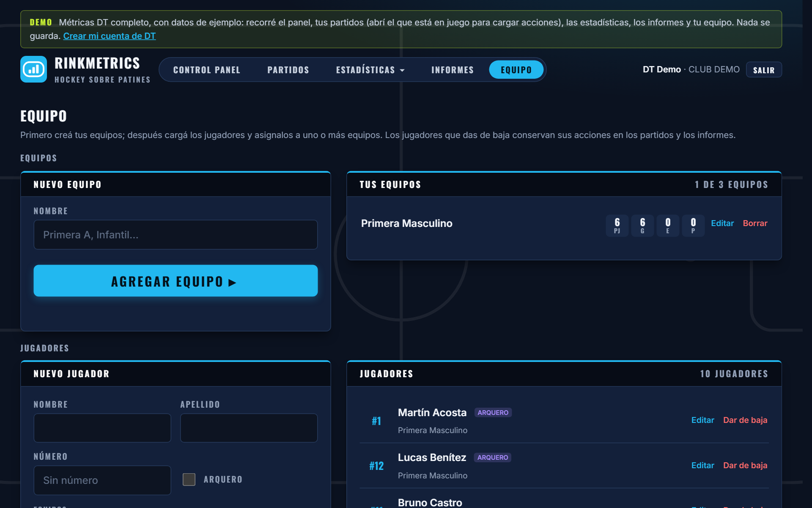Toggle the Arquero checkbox
The width and height of the screenshot is (812, 508).
click(189, 480)
